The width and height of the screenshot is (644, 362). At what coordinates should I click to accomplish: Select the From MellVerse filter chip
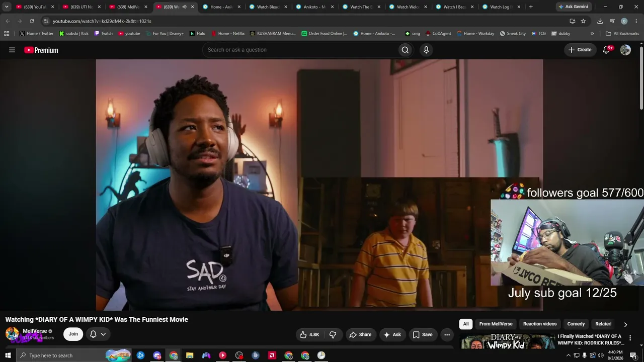[496, 324]
